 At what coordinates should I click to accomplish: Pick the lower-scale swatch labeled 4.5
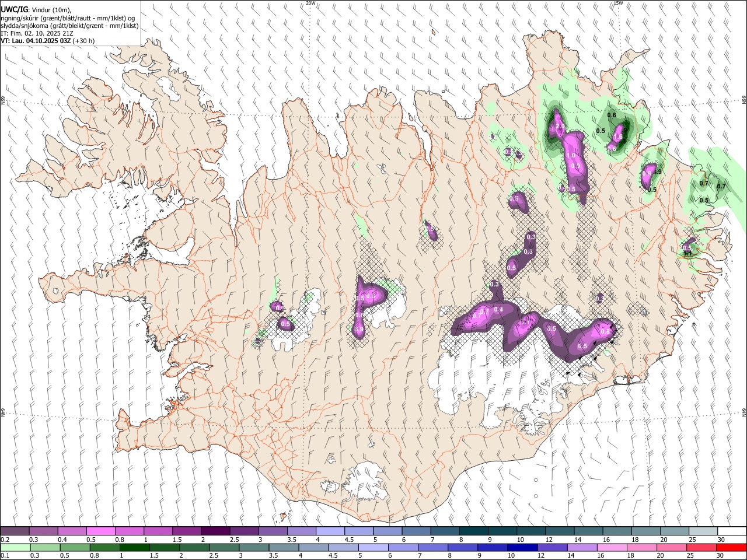(x=344, y=547)
